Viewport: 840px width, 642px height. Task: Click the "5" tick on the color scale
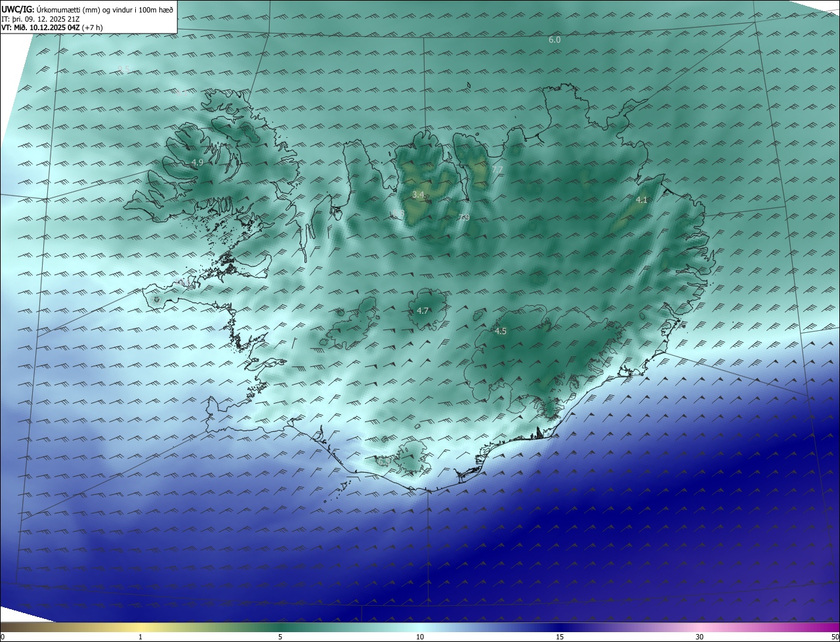[280, 637]
